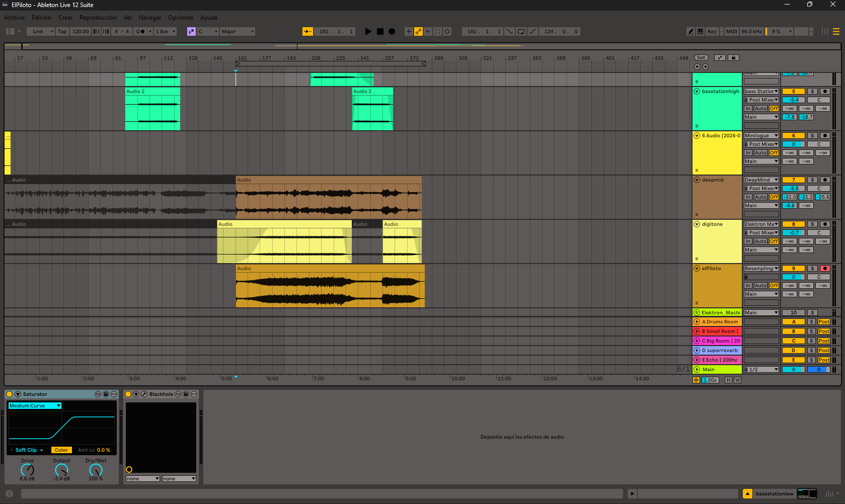Viewport: 845px width, 504px height.
Task: Toggle the Automation Arm icon
Action: [418, 31]
